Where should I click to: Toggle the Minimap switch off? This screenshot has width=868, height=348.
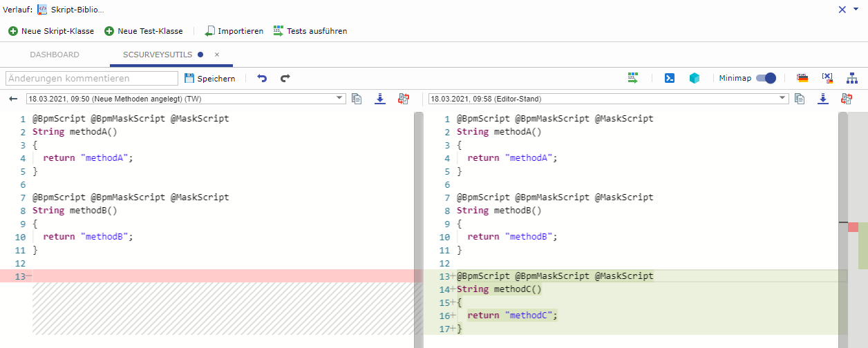(766, 79)
